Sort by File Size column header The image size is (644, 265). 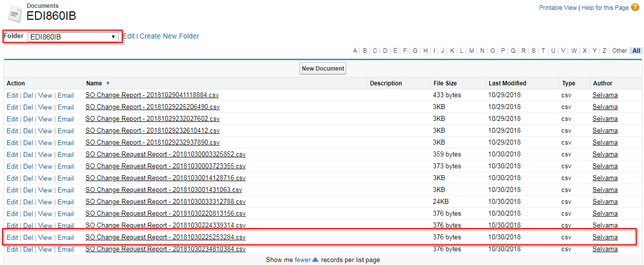point(445,83)
